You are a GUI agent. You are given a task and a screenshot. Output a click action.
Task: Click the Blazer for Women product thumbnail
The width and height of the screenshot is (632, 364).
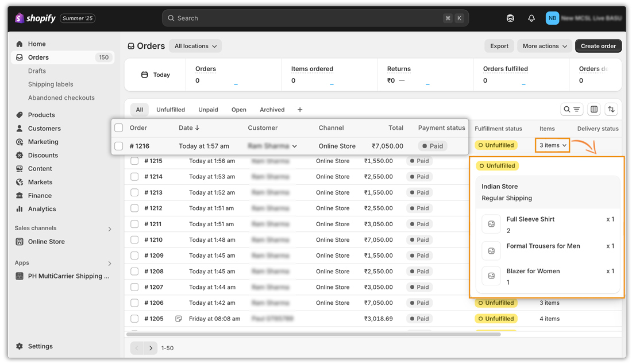tap(491, 276)
